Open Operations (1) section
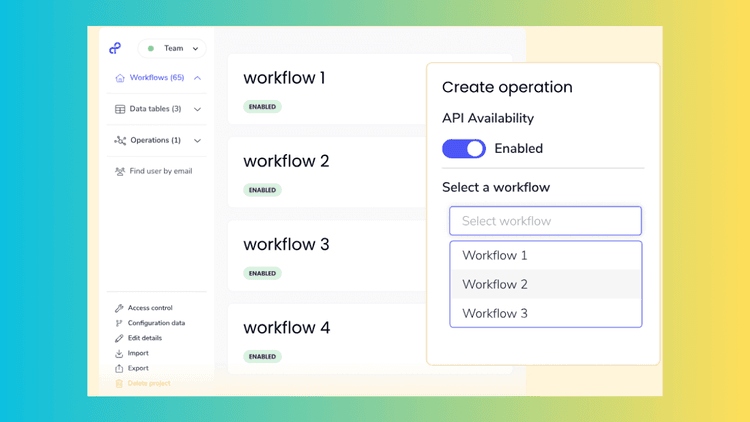 point(157,140)
